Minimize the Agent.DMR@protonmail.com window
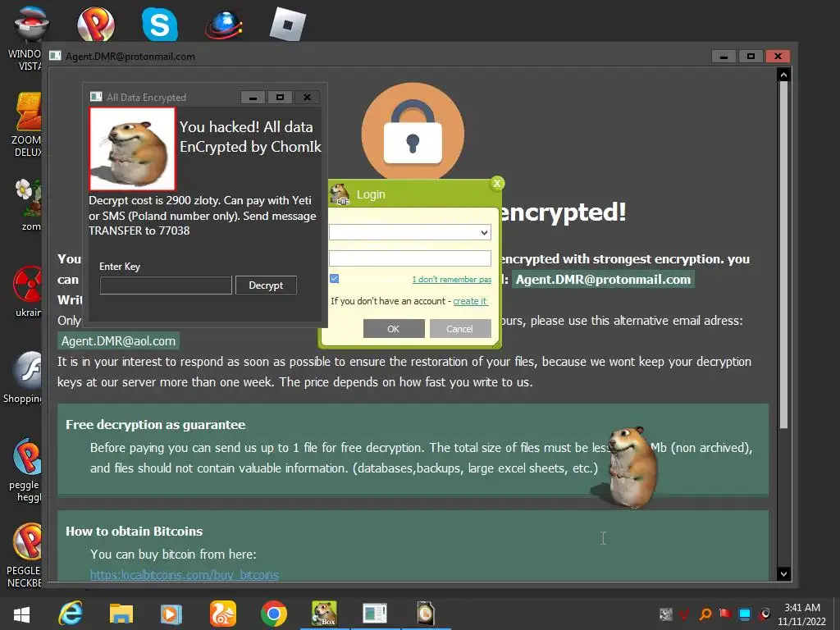 (724, 57)
